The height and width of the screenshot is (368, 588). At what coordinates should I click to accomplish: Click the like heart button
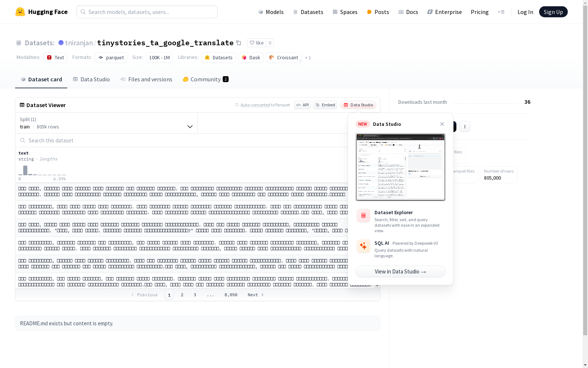coord(257,43)
